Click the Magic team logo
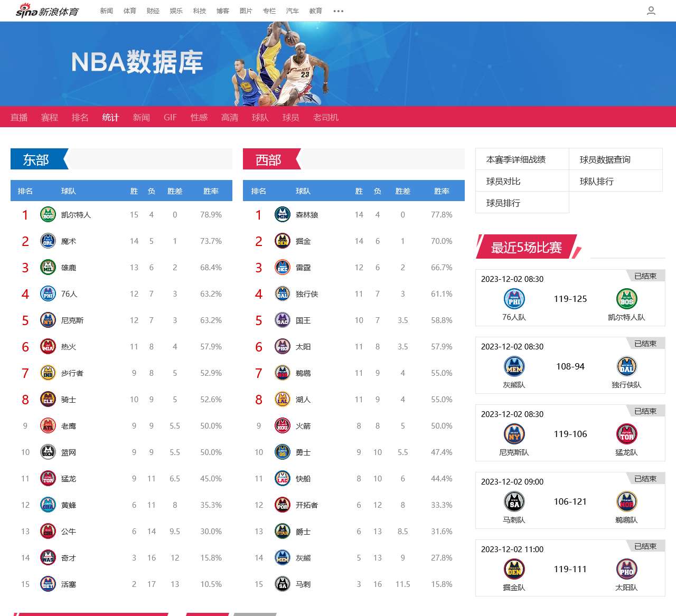Image resolution: width=676 pixels, height=616 pixels. (48, 241)
